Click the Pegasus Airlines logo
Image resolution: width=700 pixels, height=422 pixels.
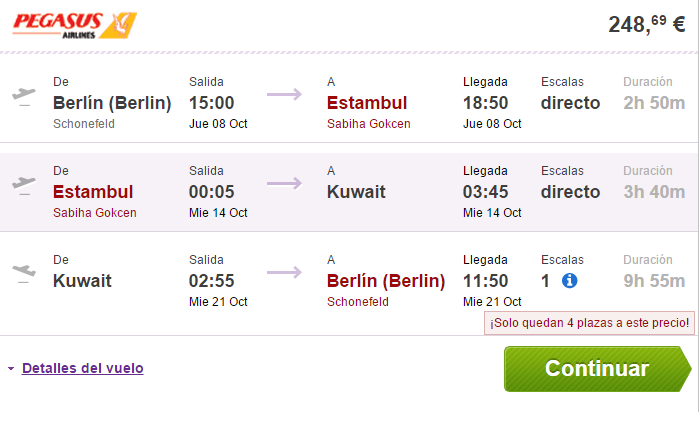(74, 25)
